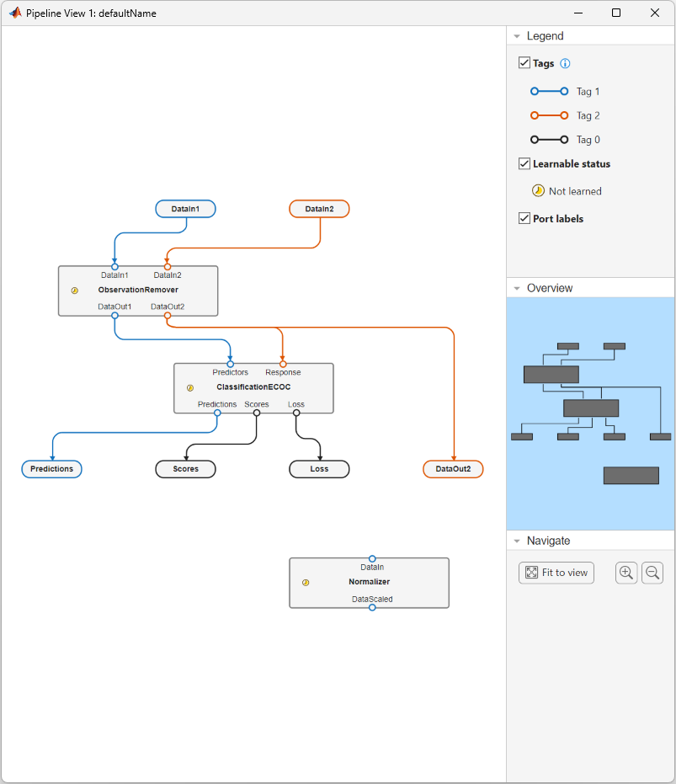Click the Normalizer not-learned status icon

[x=306, y=582]
